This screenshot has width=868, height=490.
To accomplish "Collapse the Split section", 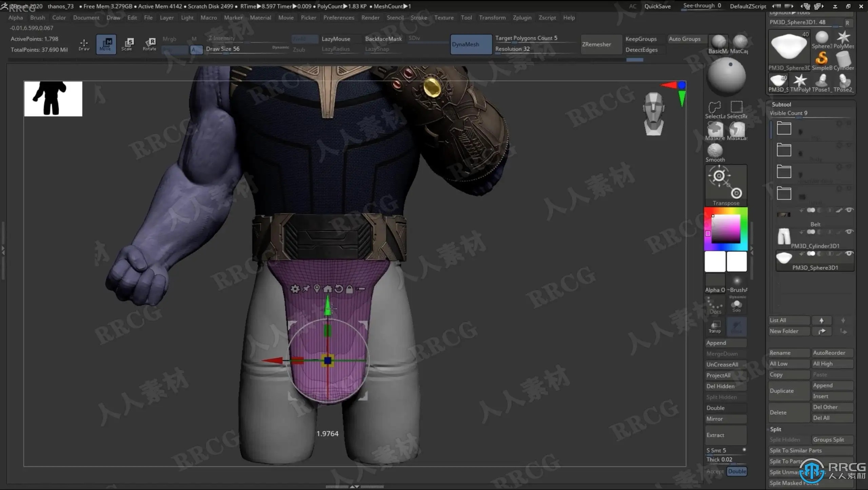I will tap(775, 429).
